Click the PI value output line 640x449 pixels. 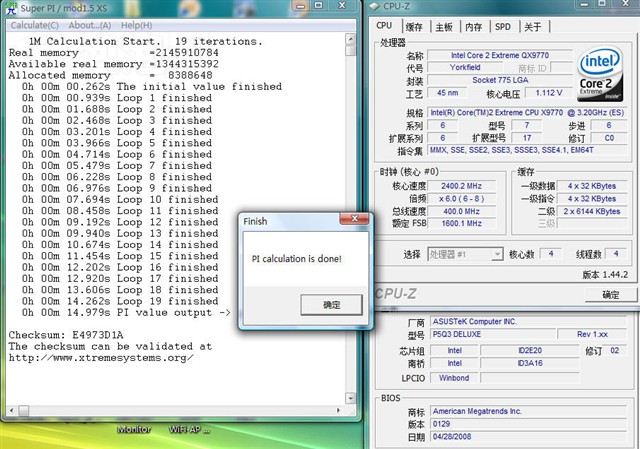126,313
